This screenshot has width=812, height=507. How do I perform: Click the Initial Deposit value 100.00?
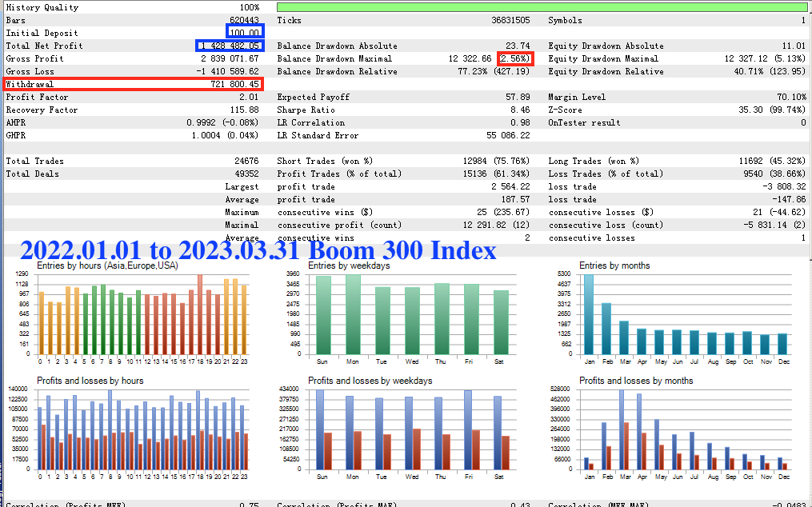click(x=245, y=33)
